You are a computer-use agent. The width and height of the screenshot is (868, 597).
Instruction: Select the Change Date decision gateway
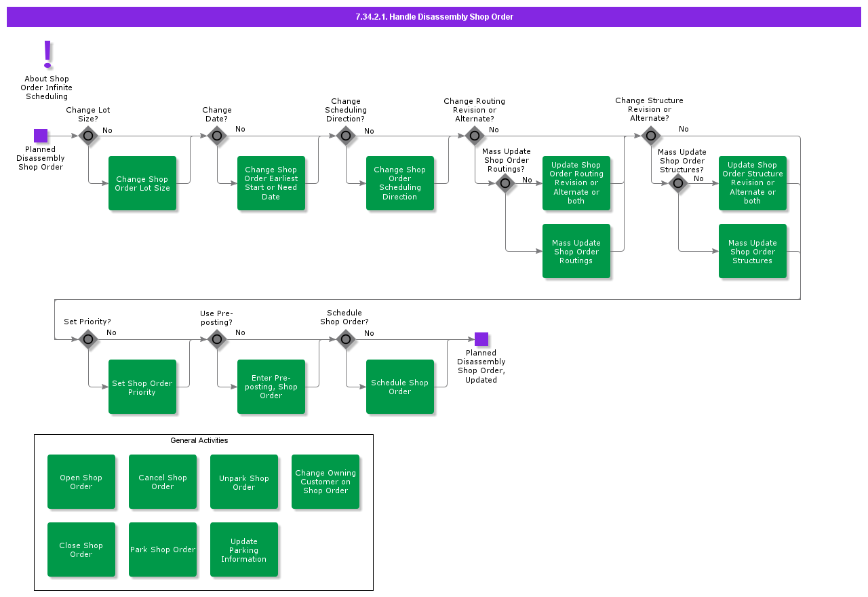click(x=217, y=136)
